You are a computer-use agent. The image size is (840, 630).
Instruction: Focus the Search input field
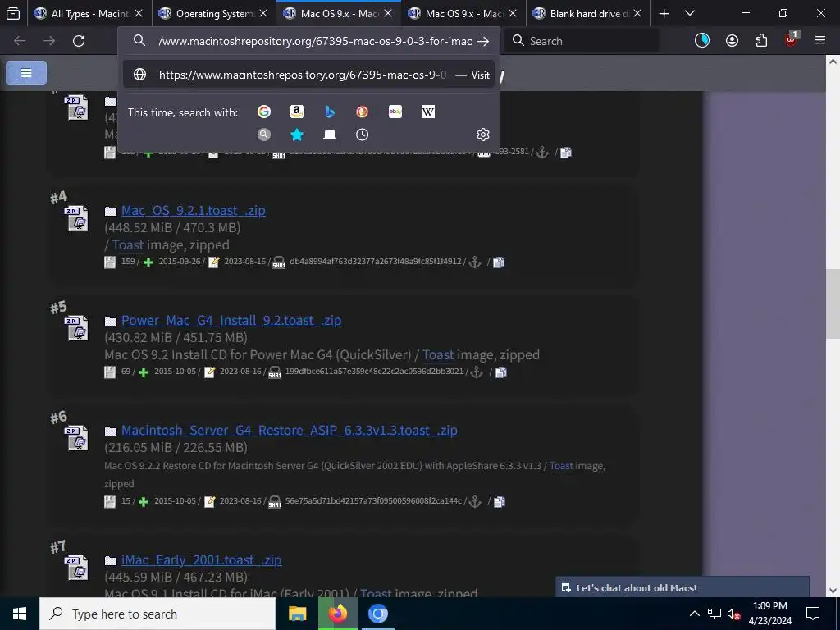coord(582,41)
